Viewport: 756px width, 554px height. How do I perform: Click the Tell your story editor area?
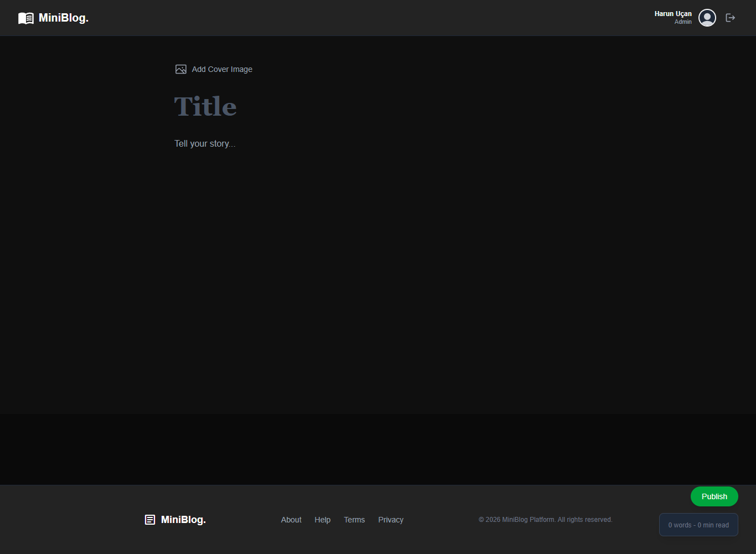tap(205, 143)
